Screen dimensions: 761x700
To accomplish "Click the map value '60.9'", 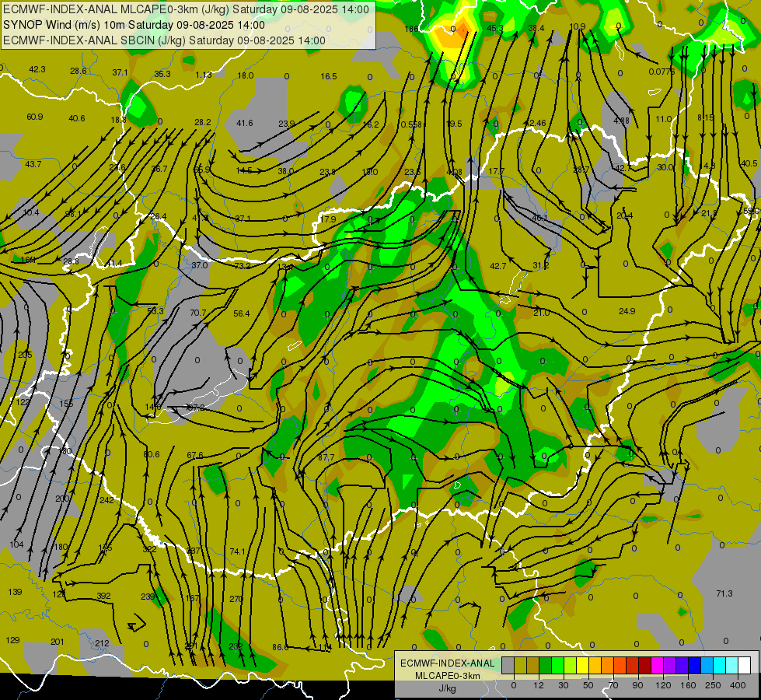I will [x=34, y=117].
